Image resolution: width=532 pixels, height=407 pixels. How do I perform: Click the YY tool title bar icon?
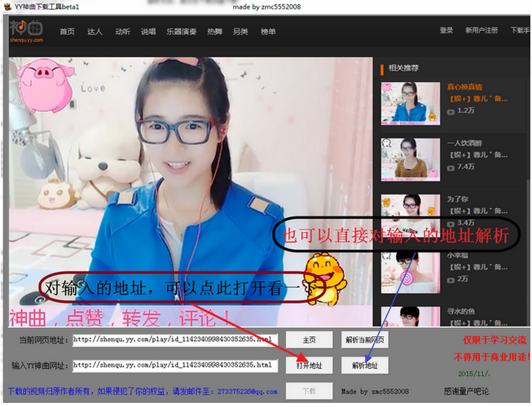coord(7,6)
